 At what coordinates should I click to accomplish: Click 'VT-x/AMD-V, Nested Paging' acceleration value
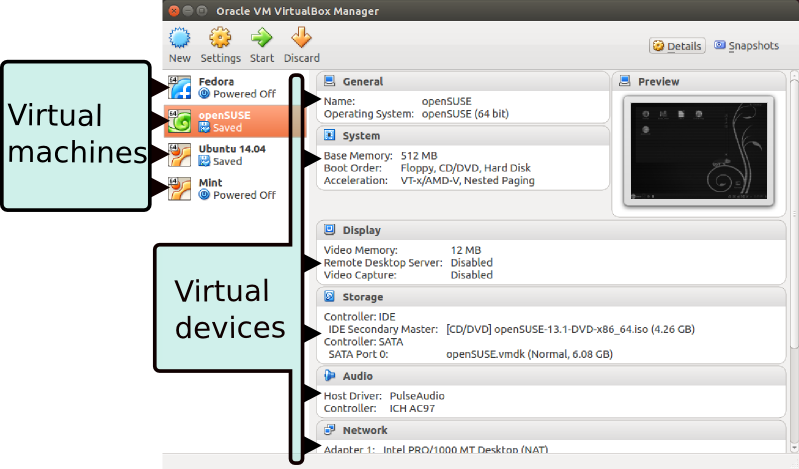click(x=467, y=180)
